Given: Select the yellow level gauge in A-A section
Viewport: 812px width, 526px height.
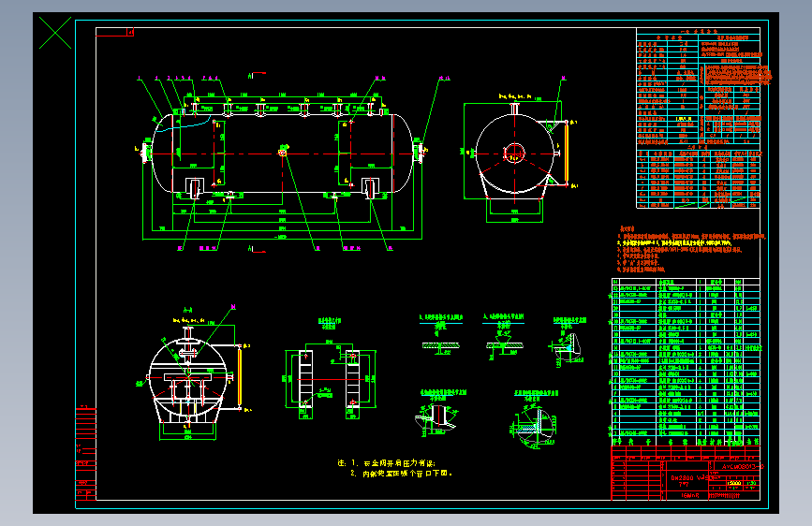Looking at the screenshot, I should click(240, 377).
